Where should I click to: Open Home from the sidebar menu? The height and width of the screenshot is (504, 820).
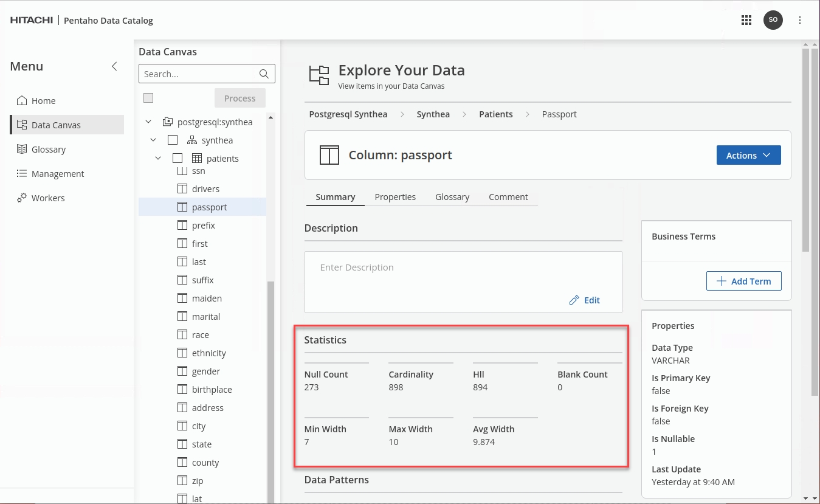(43, 101)
